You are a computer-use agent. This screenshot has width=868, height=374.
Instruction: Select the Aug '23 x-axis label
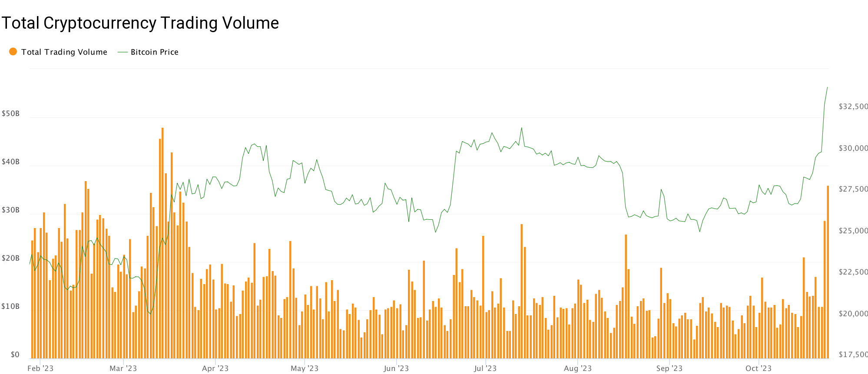pyautogui.click(x=577, y=368)
